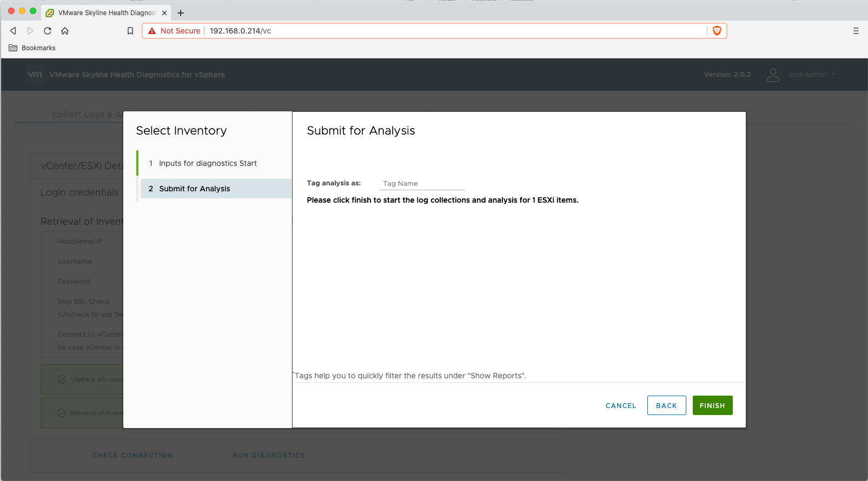Viewport: 868px width, 481px height.
Task: Expand the shd-admin user dropdown
Action: (812, 75)
